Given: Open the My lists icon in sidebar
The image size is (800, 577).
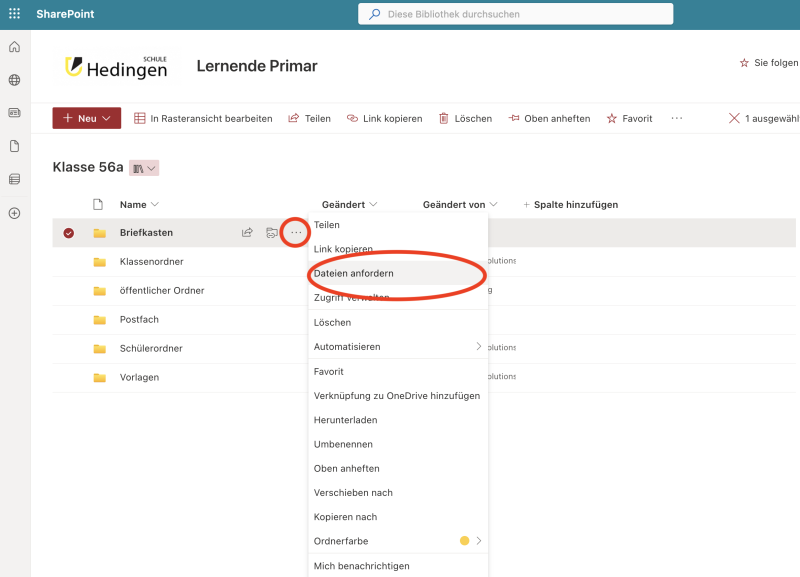Looking at the screenshot, I should pos(14,179).
